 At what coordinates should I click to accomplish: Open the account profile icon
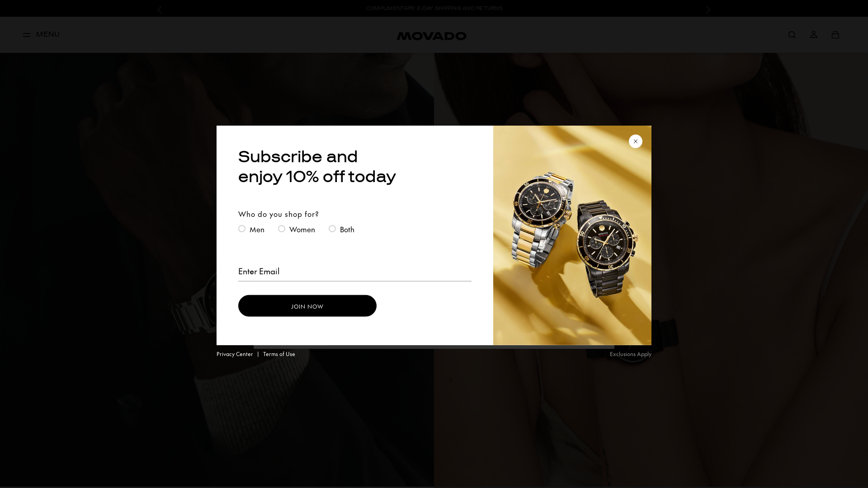(813, 34)
